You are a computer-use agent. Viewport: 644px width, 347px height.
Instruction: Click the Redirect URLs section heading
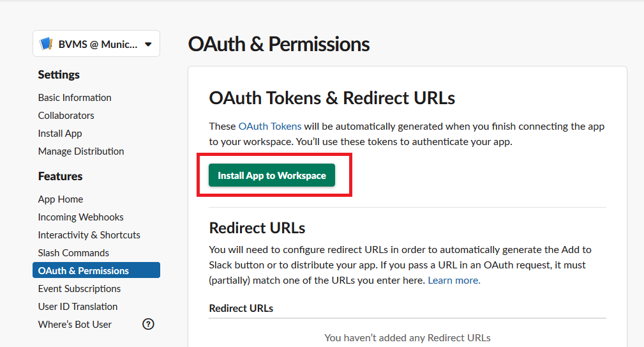pos(257,228)
